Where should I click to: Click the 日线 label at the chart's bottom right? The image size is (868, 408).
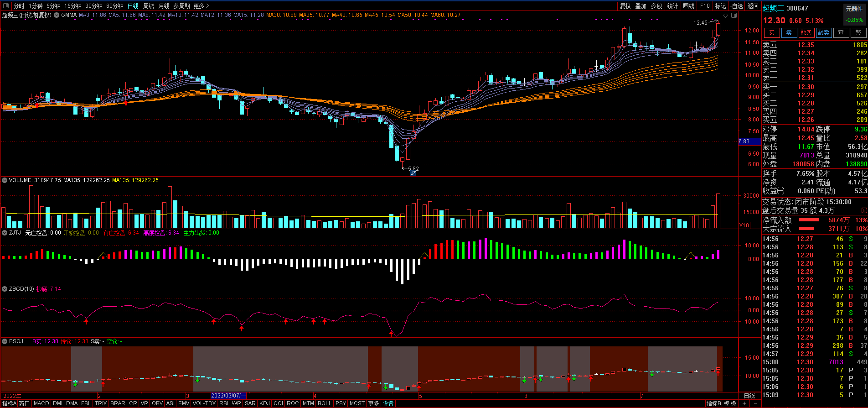[749, 396]
